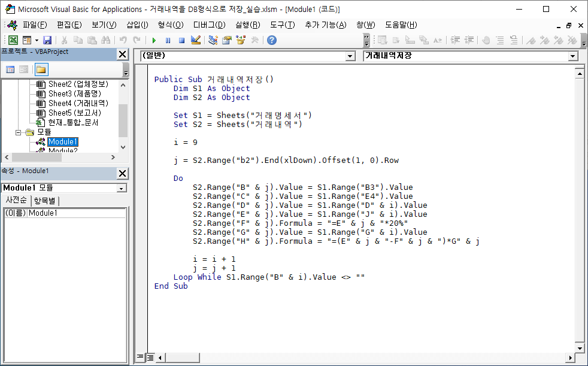Close the 속성 - Module1 panel

[123, 174]
